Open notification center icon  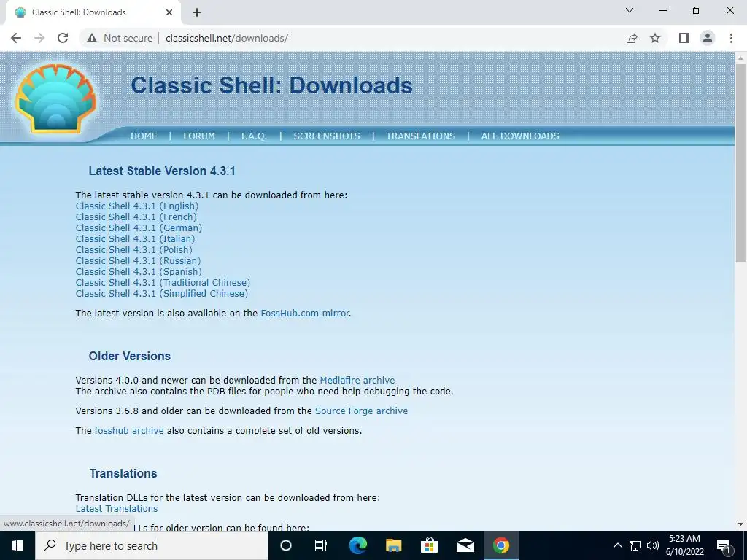(x=724, y=546)
